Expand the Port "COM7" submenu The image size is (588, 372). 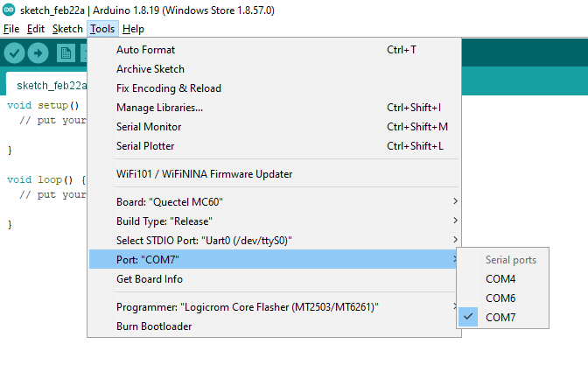[273, 259]
